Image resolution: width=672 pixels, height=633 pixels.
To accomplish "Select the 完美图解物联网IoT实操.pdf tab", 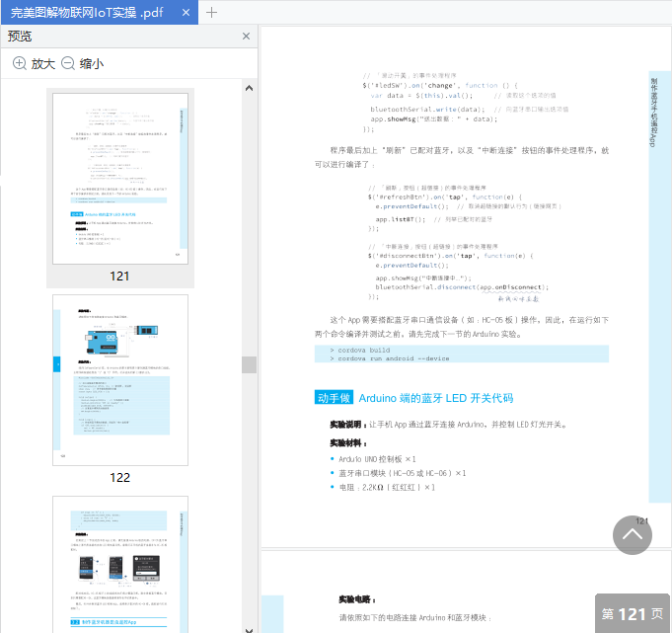I will click(x=99, y=12).
